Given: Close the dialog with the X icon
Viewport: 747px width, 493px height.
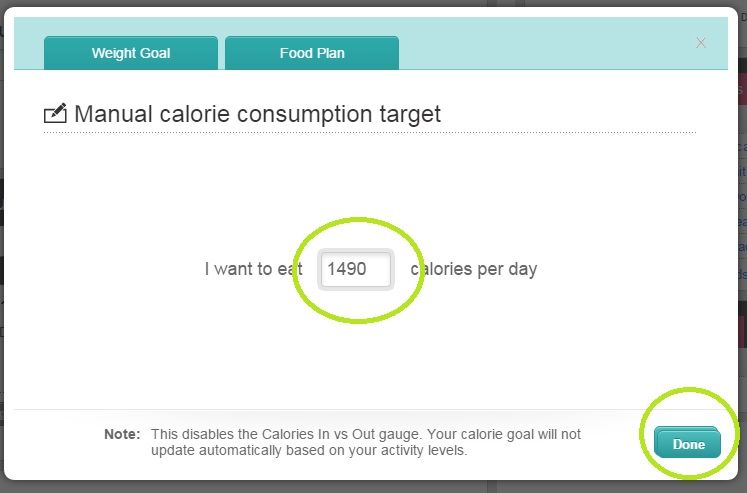Looking at the screenshot, I should tap(701, 42).
